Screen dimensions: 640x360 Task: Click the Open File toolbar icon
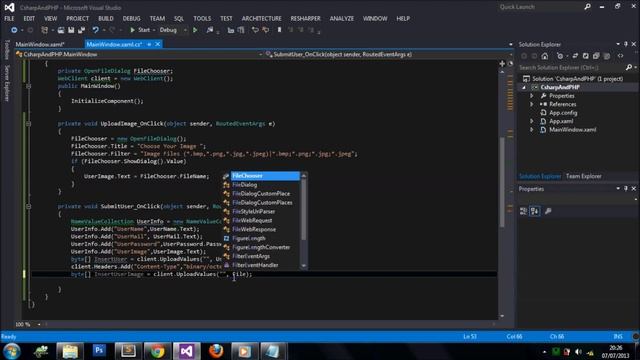click(61, 30)
